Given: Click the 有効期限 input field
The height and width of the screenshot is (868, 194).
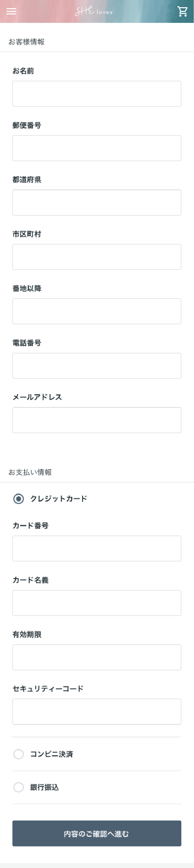Looking at the screenshot, I should (x=97, y=657).
